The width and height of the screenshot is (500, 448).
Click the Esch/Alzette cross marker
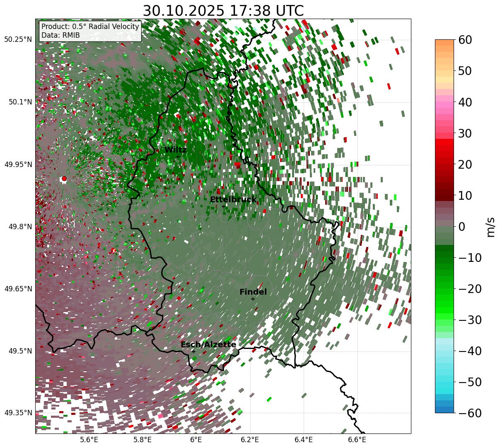click(x=193, y=351)
